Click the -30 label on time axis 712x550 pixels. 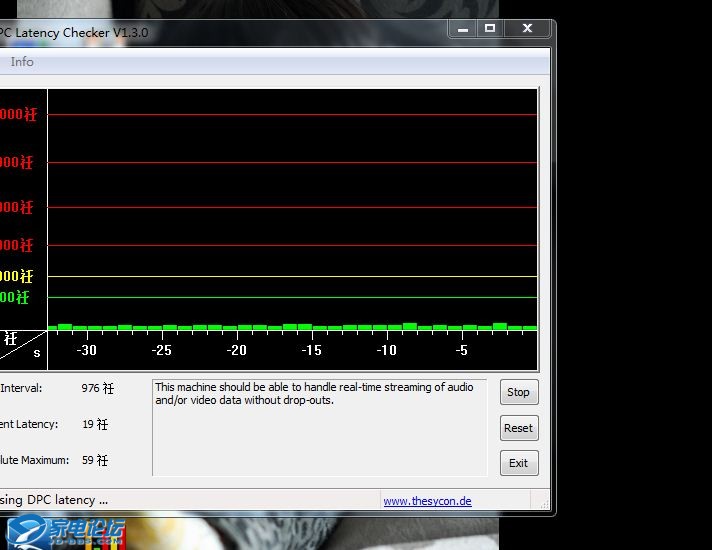[x=87, y=350]
